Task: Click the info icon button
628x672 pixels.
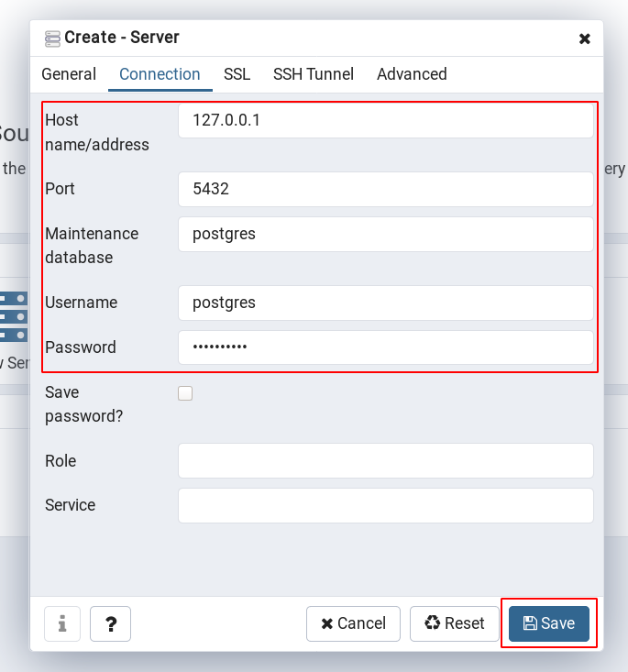Action: pyautogui.click(x=62, y=623)
